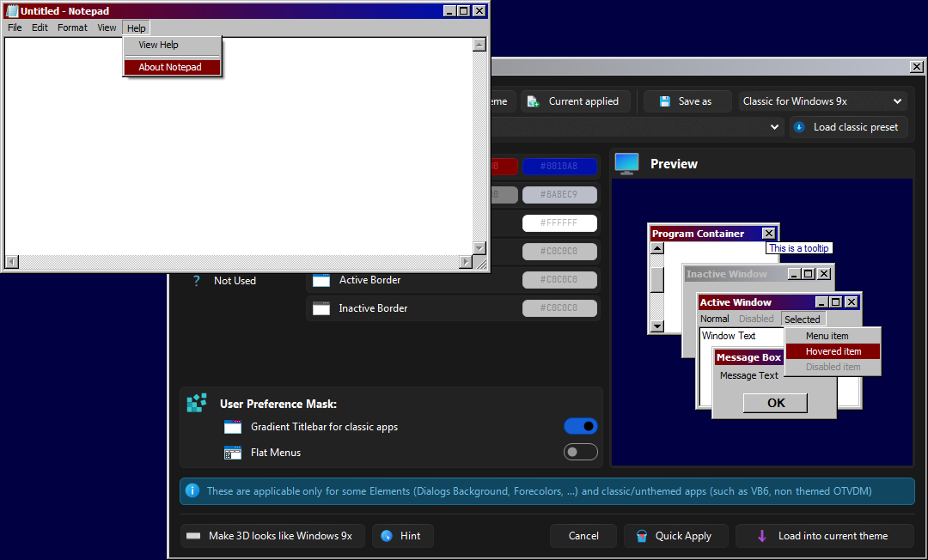The image size is (928, 560).
Task: Click Notepad vertical scrollbar down arrow
Action: (x=479, y=247)
